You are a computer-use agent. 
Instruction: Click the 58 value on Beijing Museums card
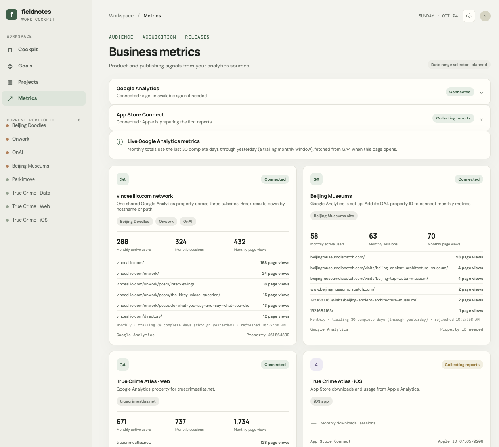coord(314,236)
